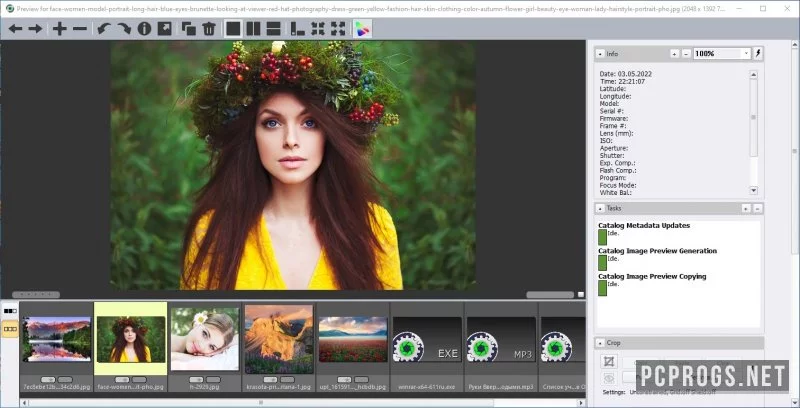The image size is (800, 408).
Task: Click the copy/duplicate overlapping squares icon
Action: [189, 29]
